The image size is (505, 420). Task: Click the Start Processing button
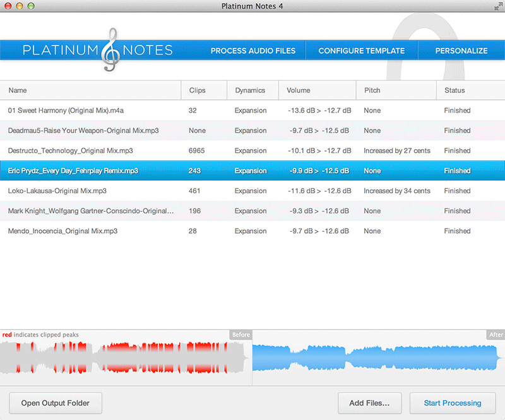tap(452, 403)
